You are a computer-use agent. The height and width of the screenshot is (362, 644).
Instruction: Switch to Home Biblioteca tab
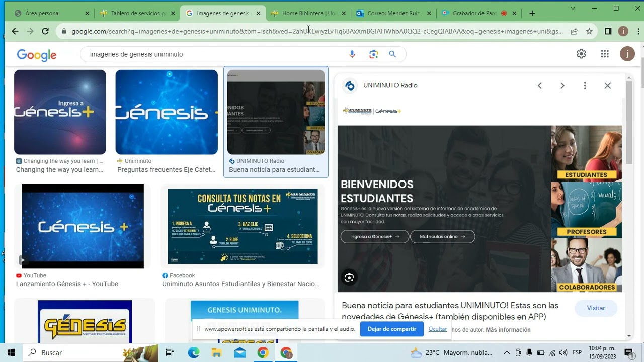(309, 13)
